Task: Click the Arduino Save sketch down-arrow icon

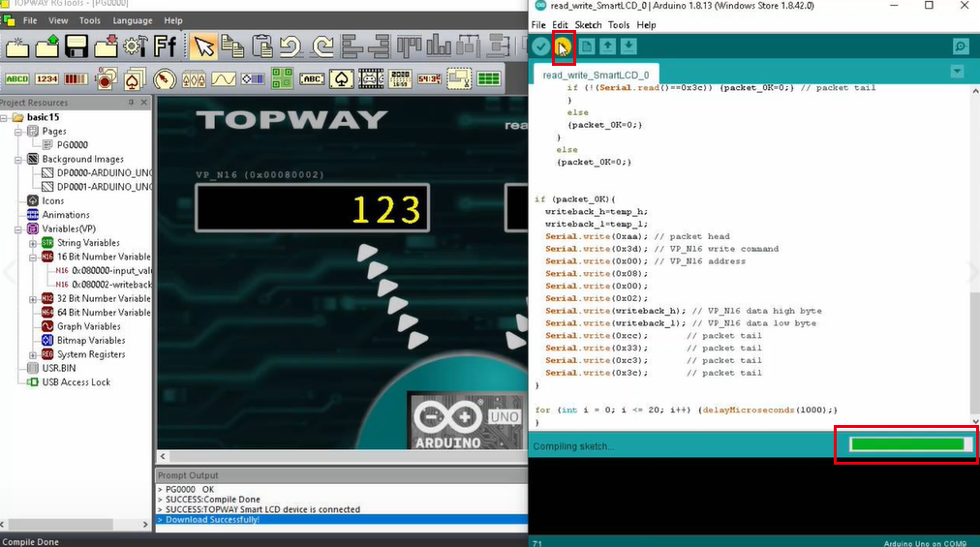Action: click(x=628, y=46)
